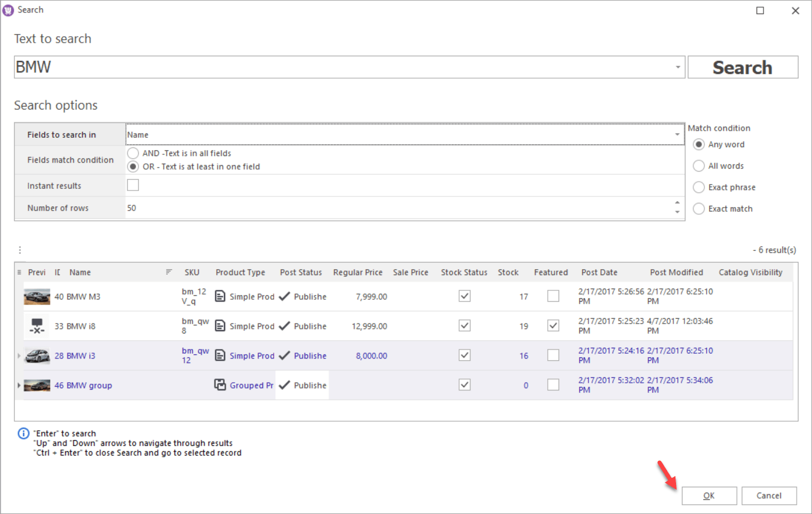Sort results by Name column
The image size is (812, 514).
pos(80,273)
